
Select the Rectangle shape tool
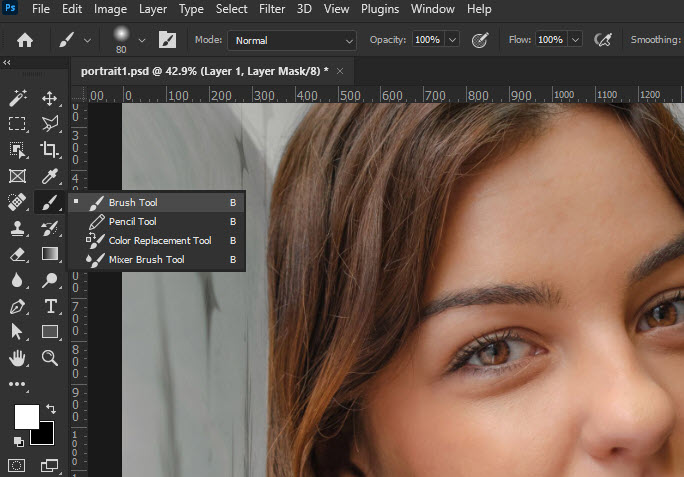[x=50, y=332]
